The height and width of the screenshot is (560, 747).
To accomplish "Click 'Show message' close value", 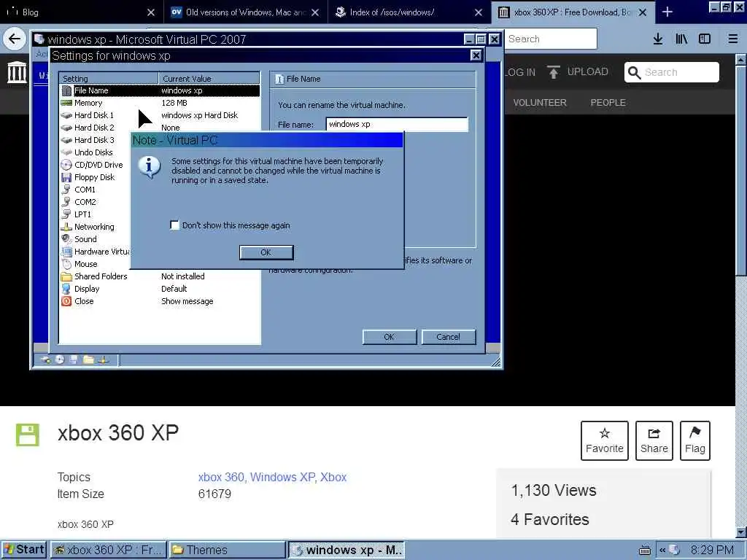I will tap(187, 301).
